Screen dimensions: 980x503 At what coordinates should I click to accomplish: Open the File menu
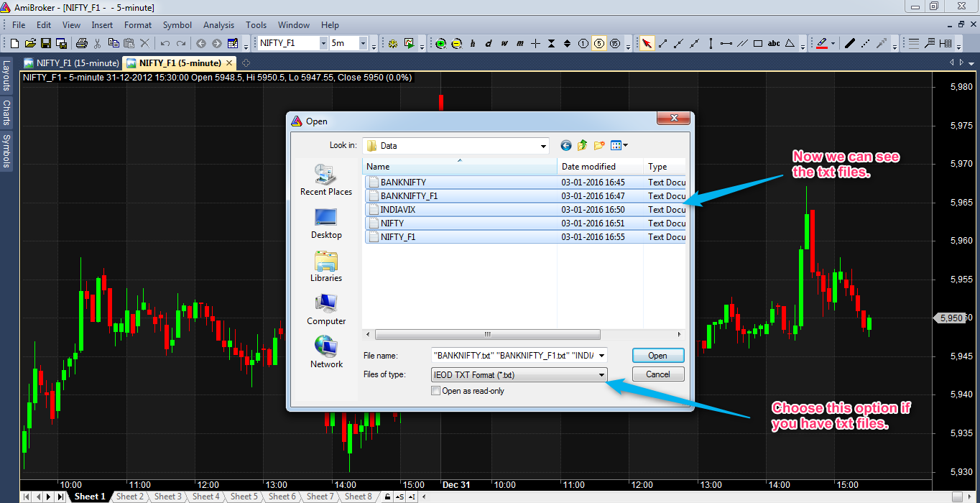tap(19, 25)
